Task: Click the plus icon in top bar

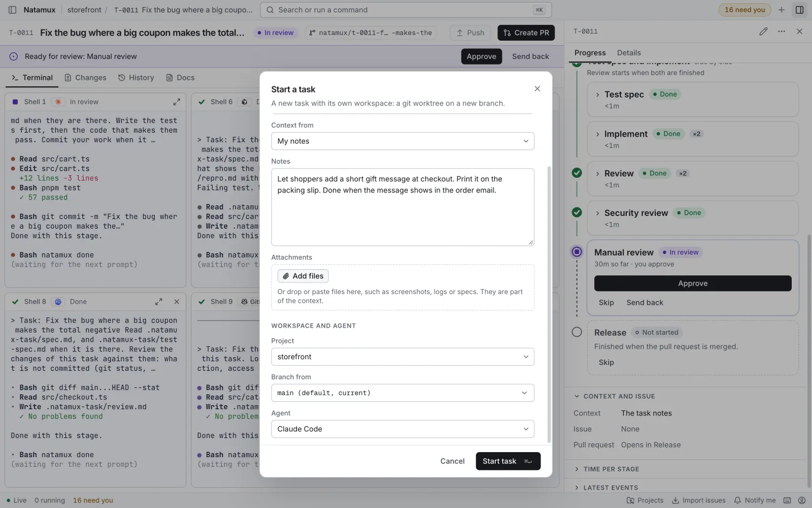Action: coord(782,10)
